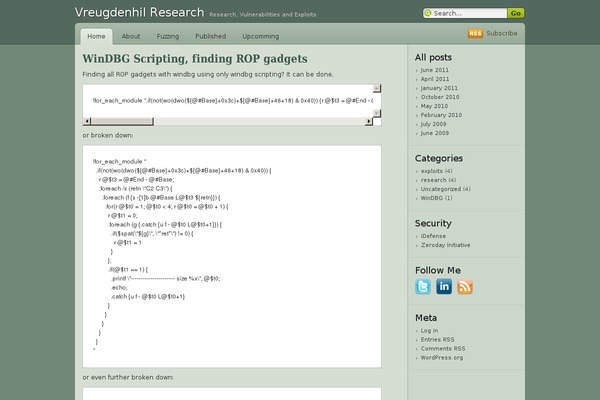600x400 pixels.
Task: Click the '.echo;' code line
Action: [119, 287]
